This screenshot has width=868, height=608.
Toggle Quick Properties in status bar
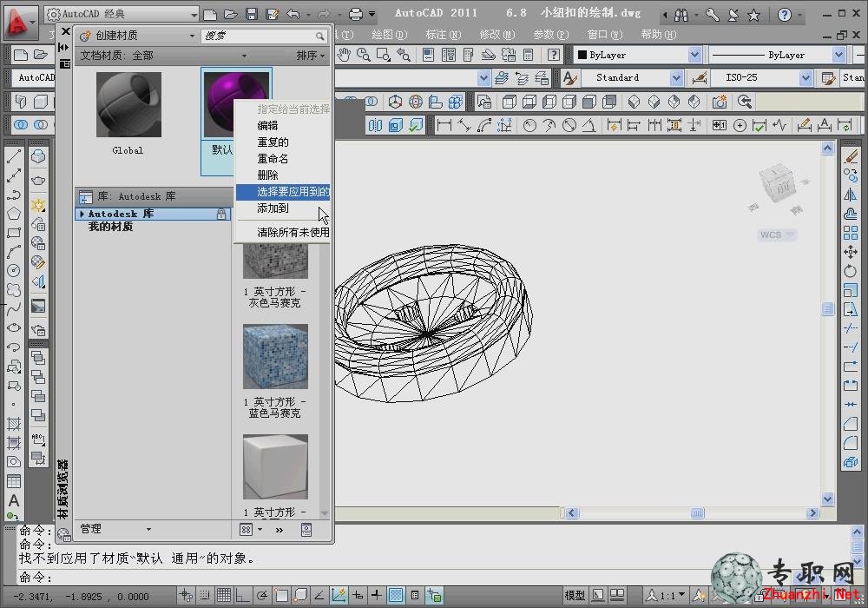[x=415, y=595]
